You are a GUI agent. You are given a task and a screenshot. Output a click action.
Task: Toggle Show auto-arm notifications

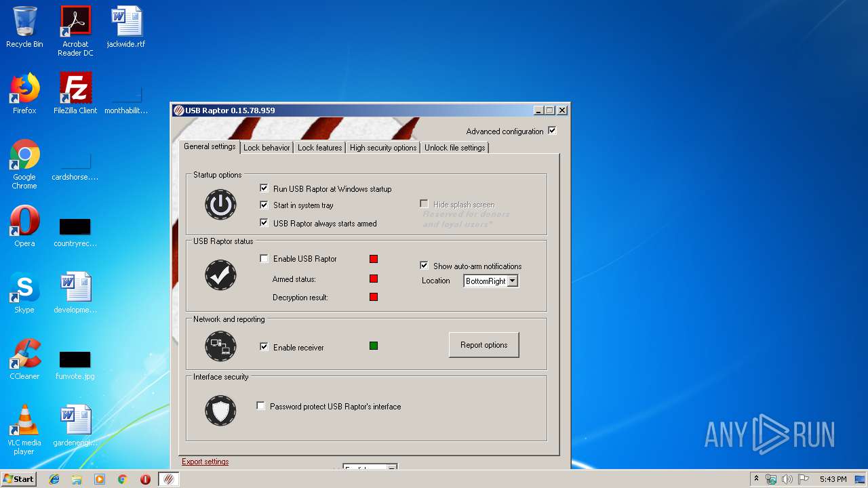tap(424, 265)
